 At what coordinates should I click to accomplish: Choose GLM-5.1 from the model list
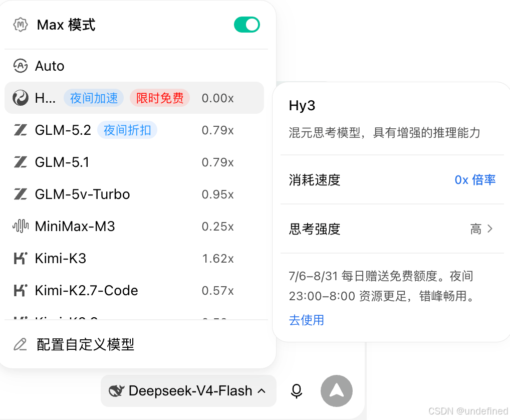point(134,162)
